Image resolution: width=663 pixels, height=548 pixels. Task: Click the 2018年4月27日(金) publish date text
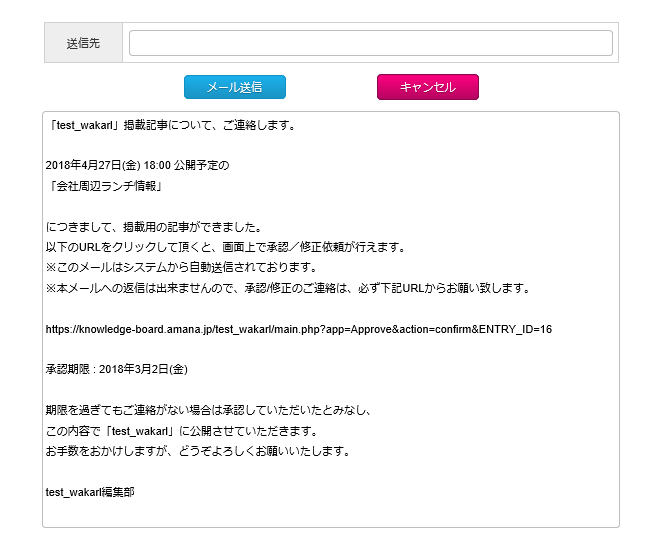[x=93, y=165]
